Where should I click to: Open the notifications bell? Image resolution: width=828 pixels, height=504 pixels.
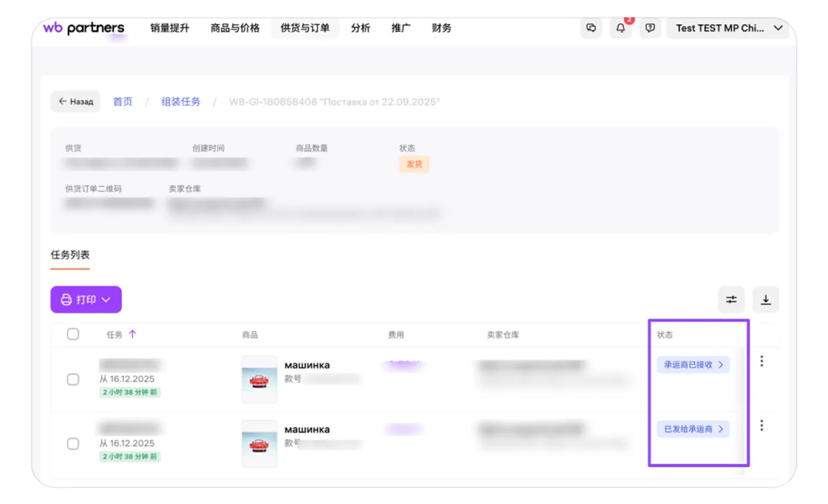coord(621,28)
